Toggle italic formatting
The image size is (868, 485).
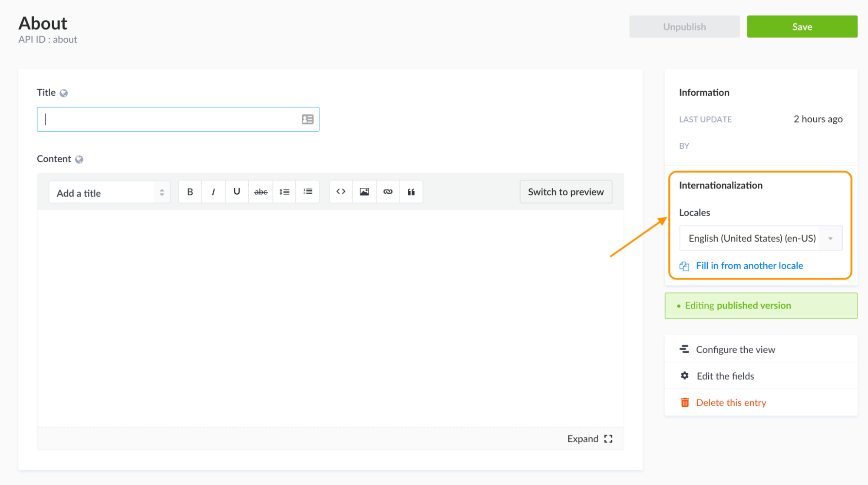[x=213, y=191]
